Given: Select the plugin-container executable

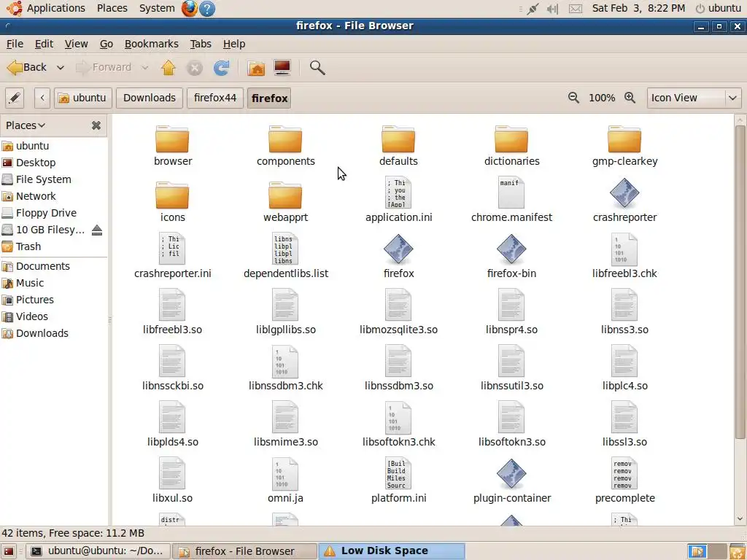Looking at the screenshot, I should coord(511,474).
